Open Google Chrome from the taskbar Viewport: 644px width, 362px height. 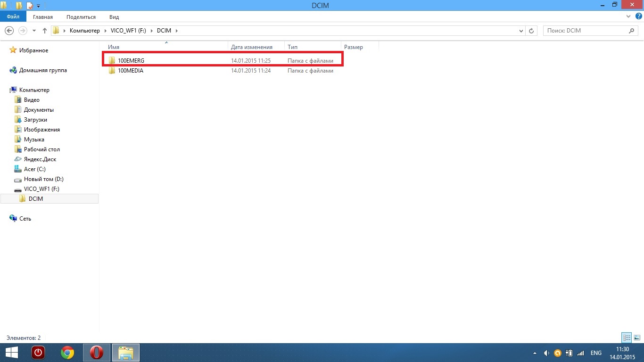67,353
